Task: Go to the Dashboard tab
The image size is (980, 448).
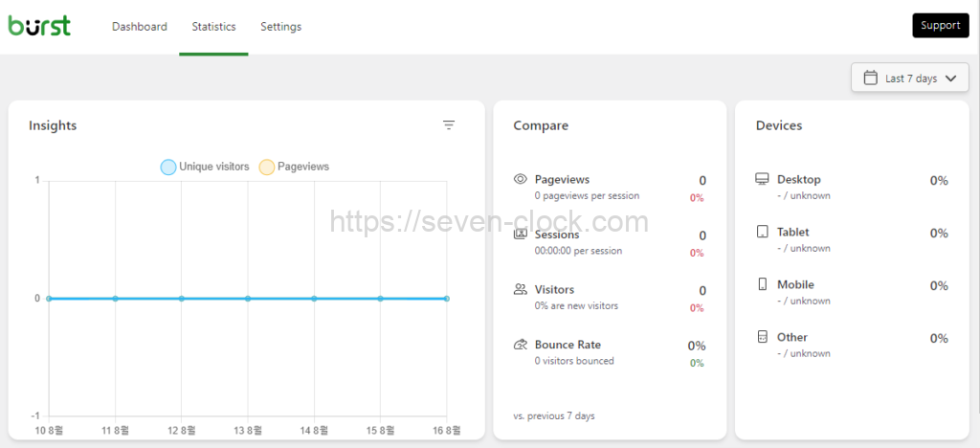Action: pyautogui.click(x=140, y=27)
